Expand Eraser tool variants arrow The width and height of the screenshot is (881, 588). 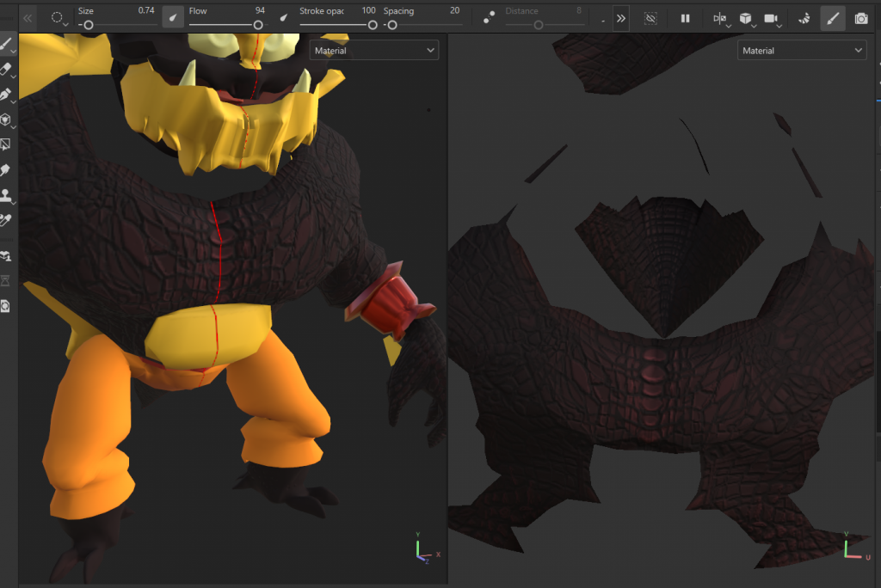click(14, 77)
